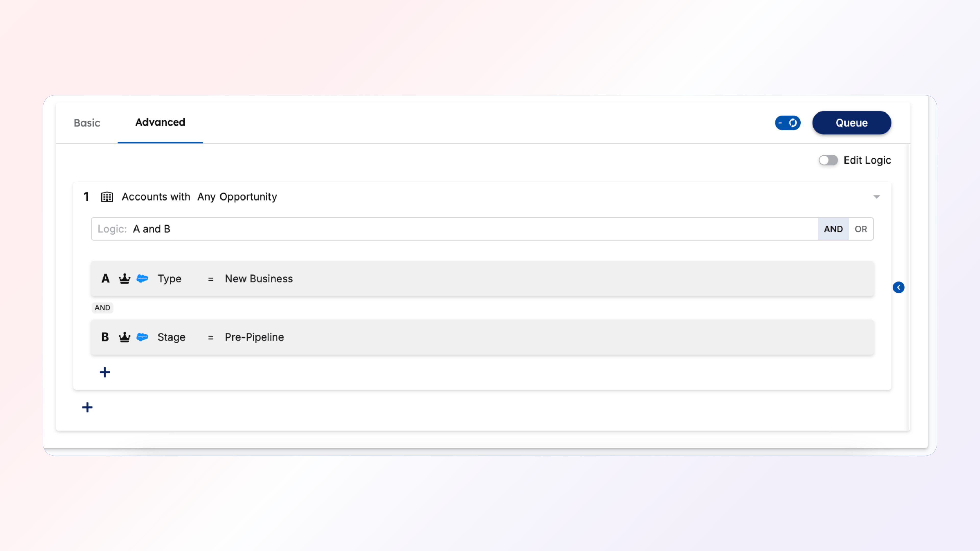Click crown icon on filter A

pos(124,279)
